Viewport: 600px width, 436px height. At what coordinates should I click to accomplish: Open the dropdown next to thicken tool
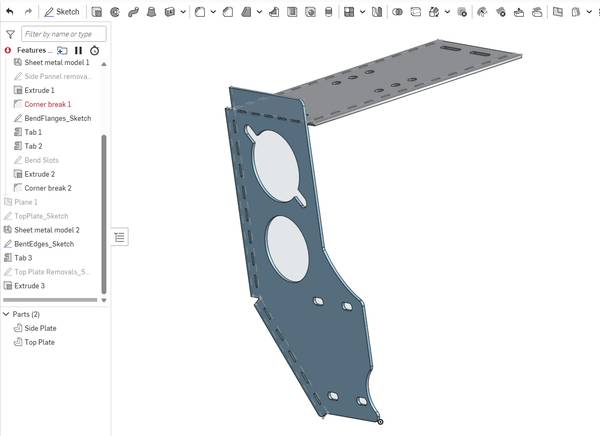point(183,12)
